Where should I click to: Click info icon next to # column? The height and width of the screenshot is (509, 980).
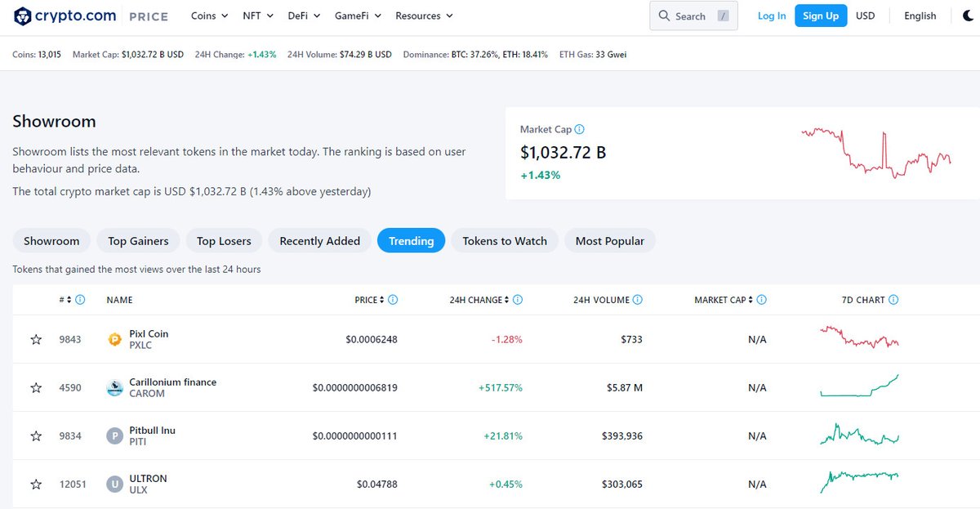[x=80, y=300]
